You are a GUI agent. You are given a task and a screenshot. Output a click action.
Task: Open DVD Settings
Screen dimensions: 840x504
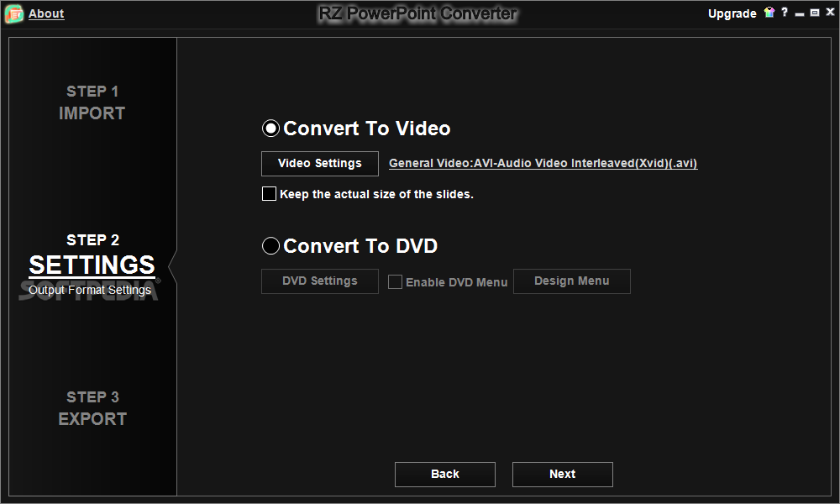pyautogui.click(x=320, y=281)
